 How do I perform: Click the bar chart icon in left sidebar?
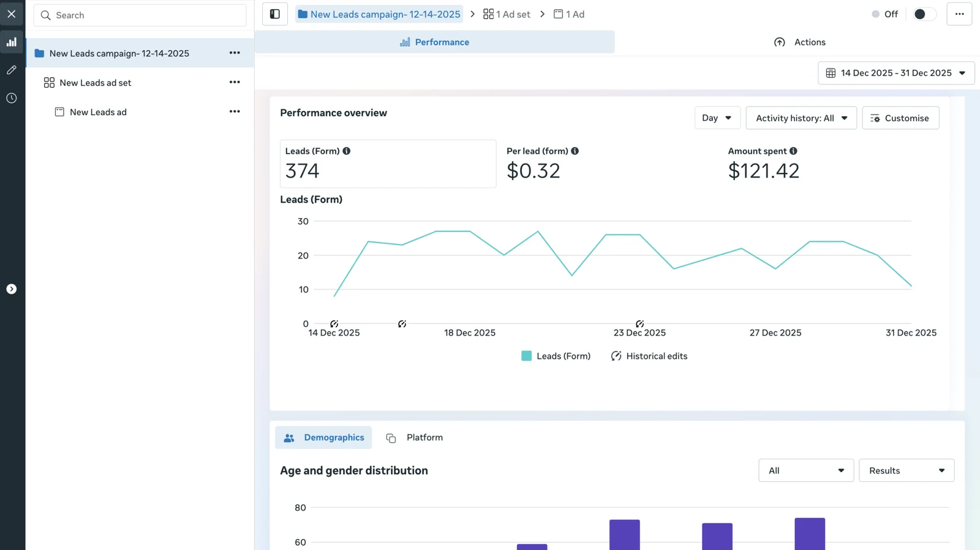click(x=12, y=42)
